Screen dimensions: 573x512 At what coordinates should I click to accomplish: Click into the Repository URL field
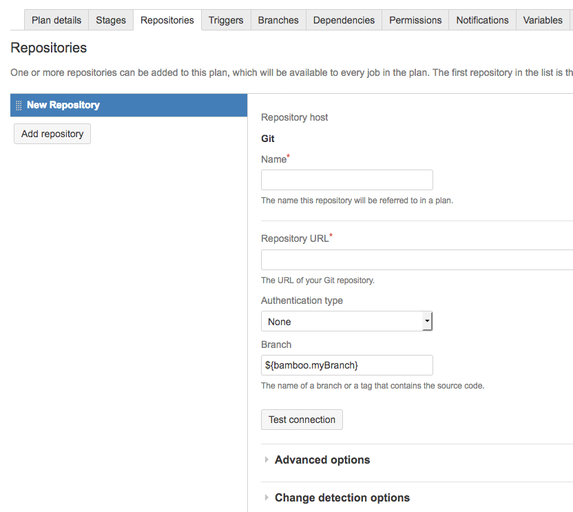(417, 260)
